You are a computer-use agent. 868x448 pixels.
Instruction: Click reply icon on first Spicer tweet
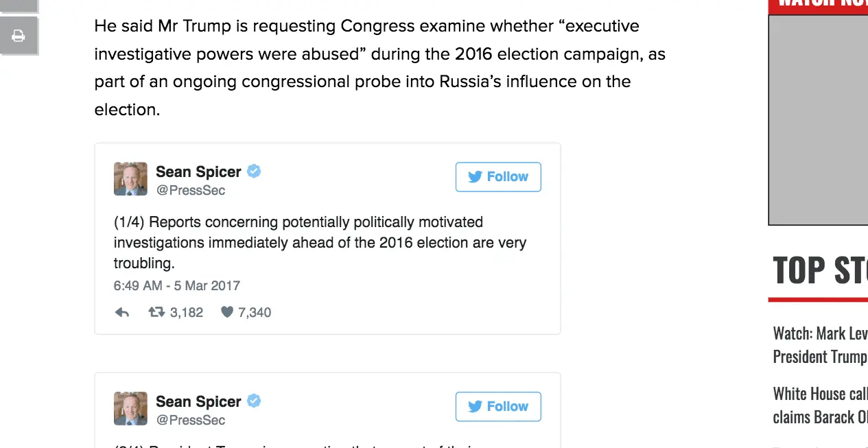click(122, 313)
